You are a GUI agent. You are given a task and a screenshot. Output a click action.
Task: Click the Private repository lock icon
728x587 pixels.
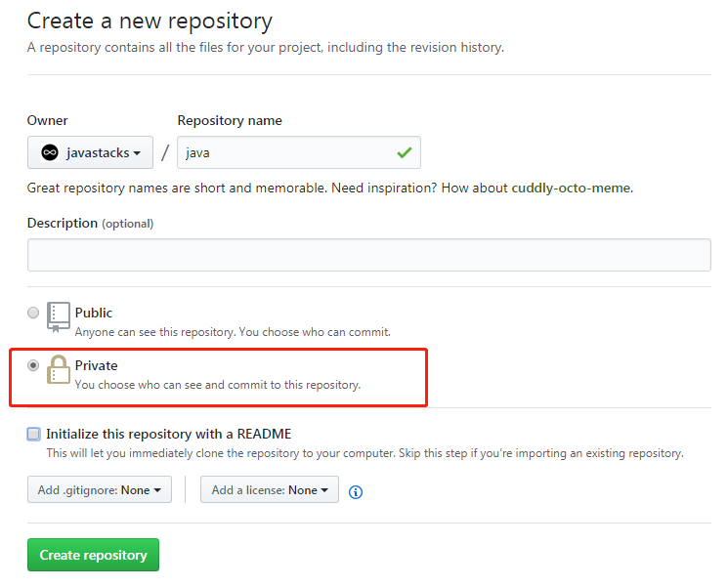click(59, 370)
